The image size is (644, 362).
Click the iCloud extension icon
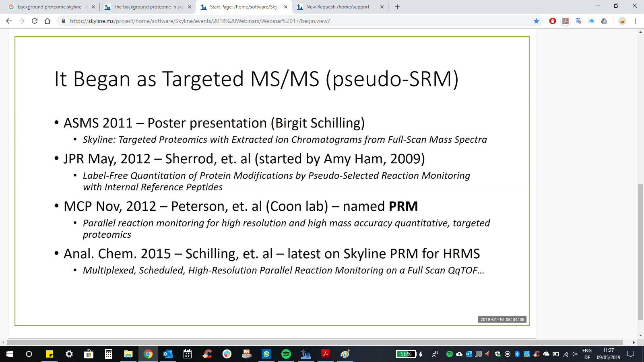pos(591,21)
